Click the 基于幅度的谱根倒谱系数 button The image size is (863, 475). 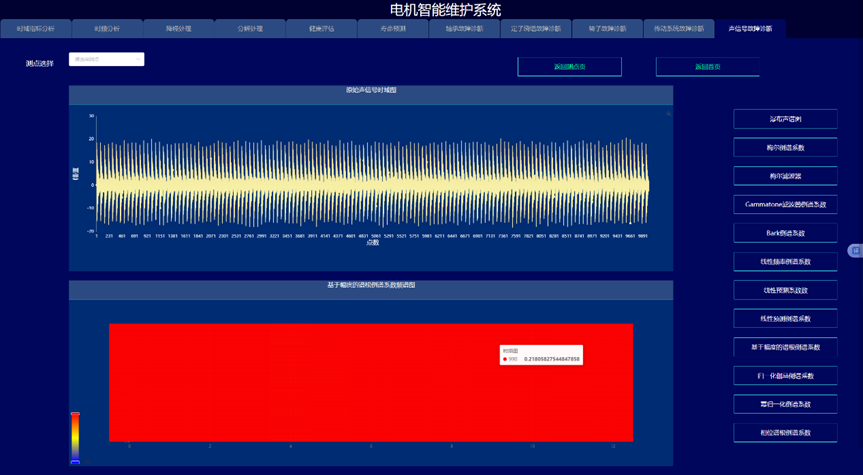[785, 348]
